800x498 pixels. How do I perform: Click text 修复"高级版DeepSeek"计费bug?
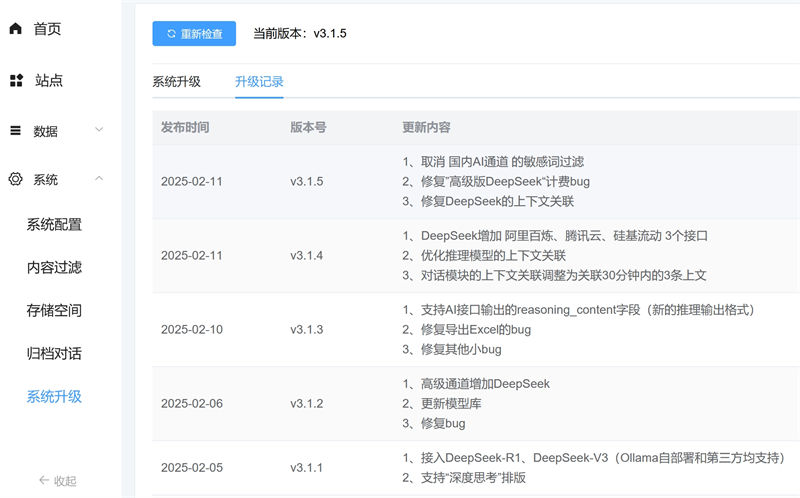click(505, 182)
